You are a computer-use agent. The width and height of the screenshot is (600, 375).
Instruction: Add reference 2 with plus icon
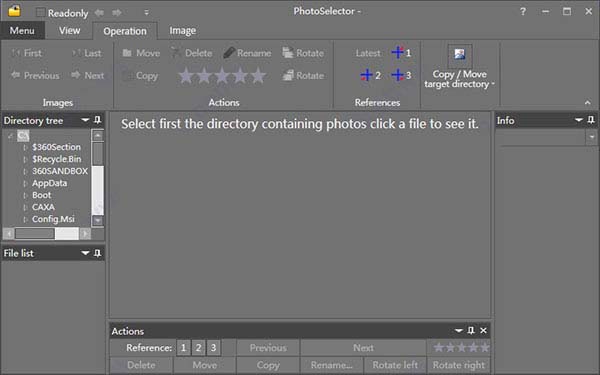(x=370, y=75)
